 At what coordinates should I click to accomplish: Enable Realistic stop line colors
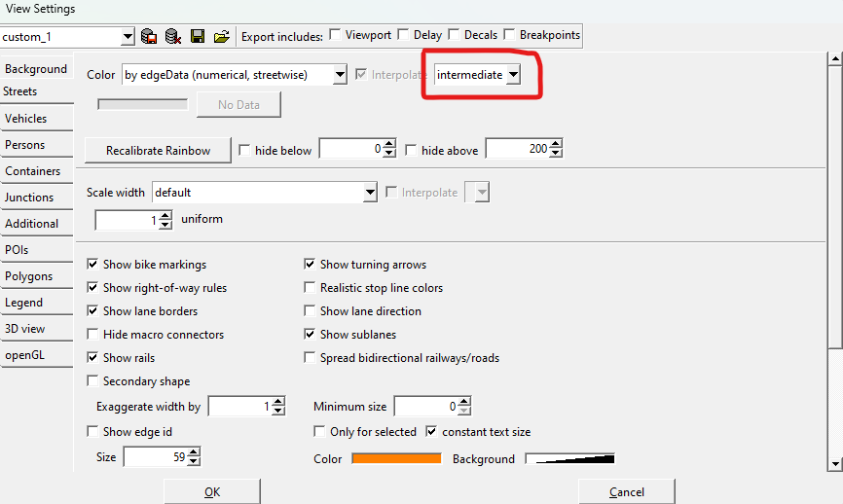click(x=310, y=287)
